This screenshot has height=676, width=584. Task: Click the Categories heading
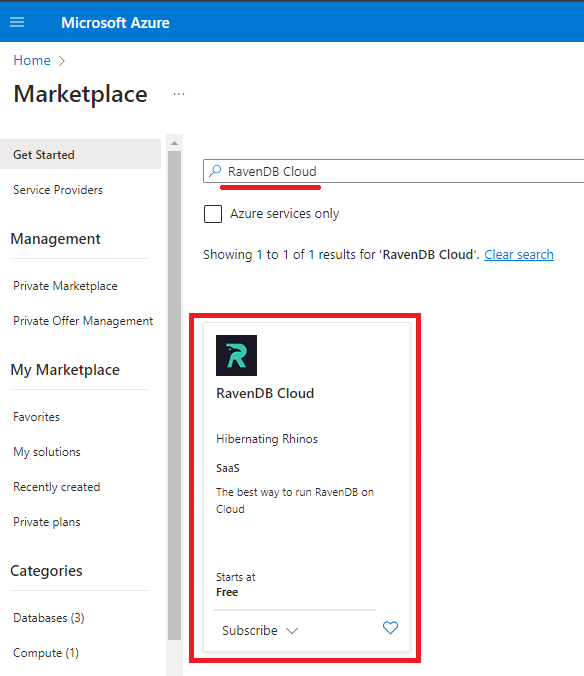tap(47, 571)
